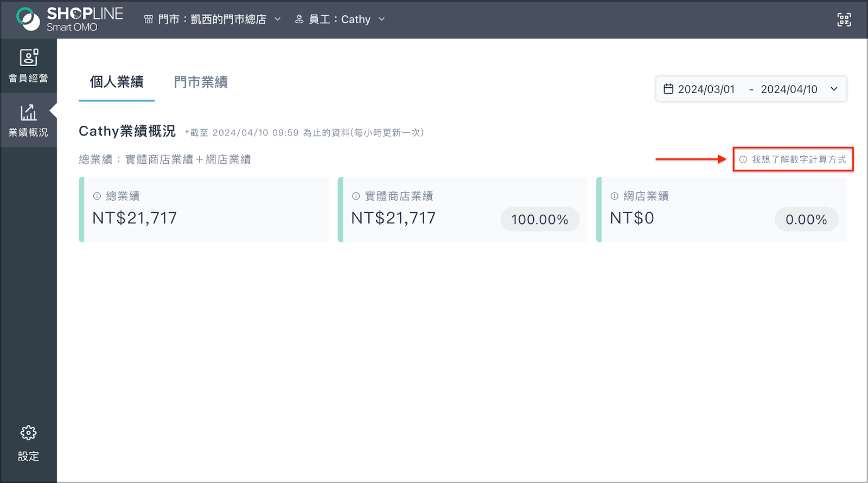Click the calendar icon in date range

[668, 89]
